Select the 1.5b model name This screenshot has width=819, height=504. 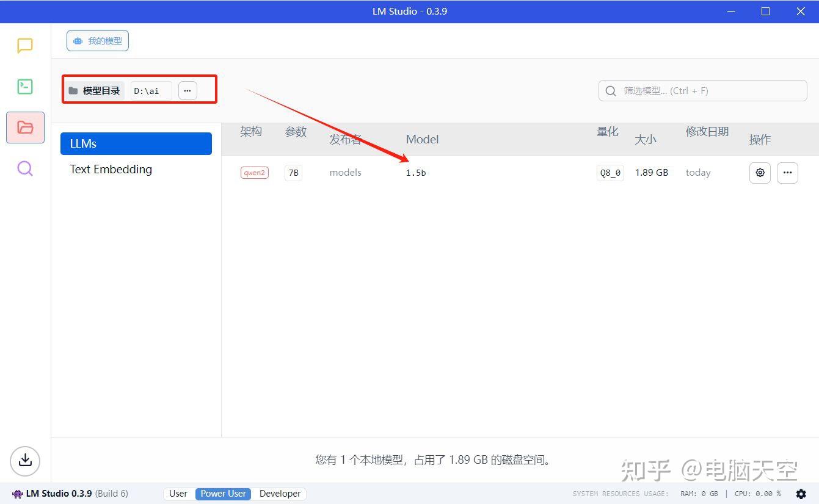tap(416, 173)
